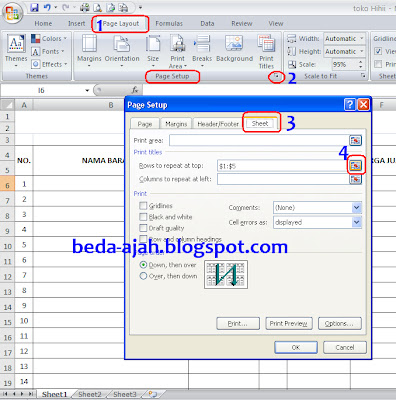This screenshot has width=396, height=400.
Task: Open the Formulas ribbon tab
Action: pos(169,24)
